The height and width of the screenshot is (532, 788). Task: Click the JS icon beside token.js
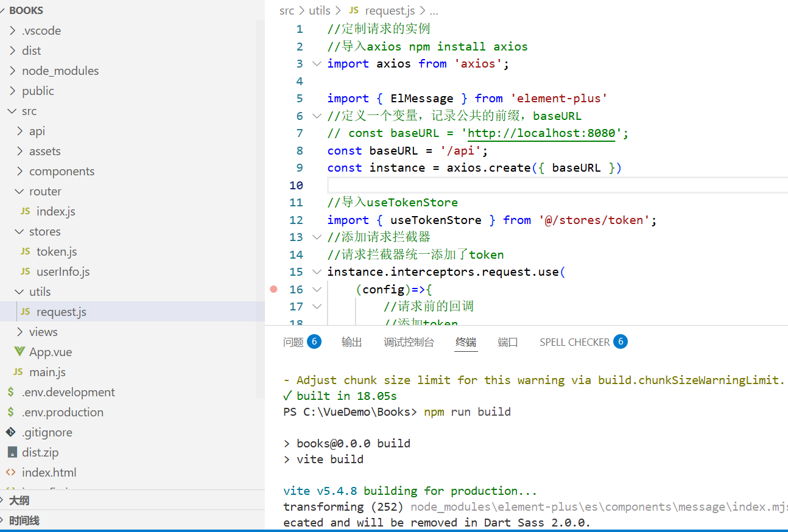click(x=25, y=251)
